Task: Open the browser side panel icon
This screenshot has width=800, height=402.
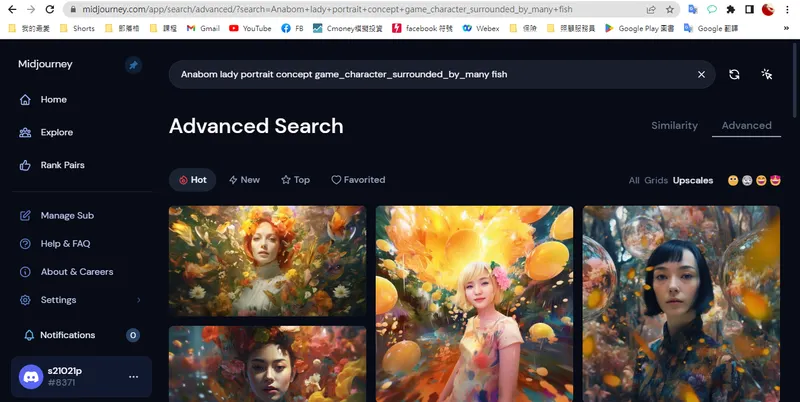Action: (749, 9)
